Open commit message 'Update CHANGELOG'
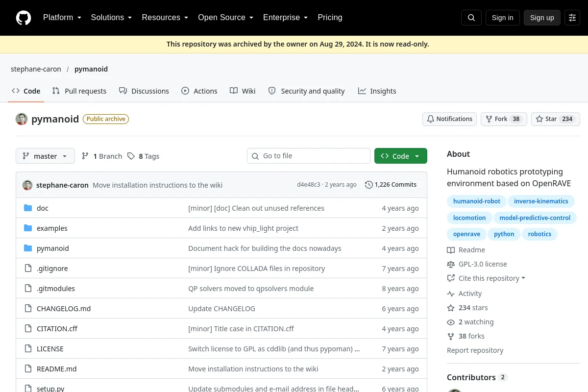 point(221,309)
